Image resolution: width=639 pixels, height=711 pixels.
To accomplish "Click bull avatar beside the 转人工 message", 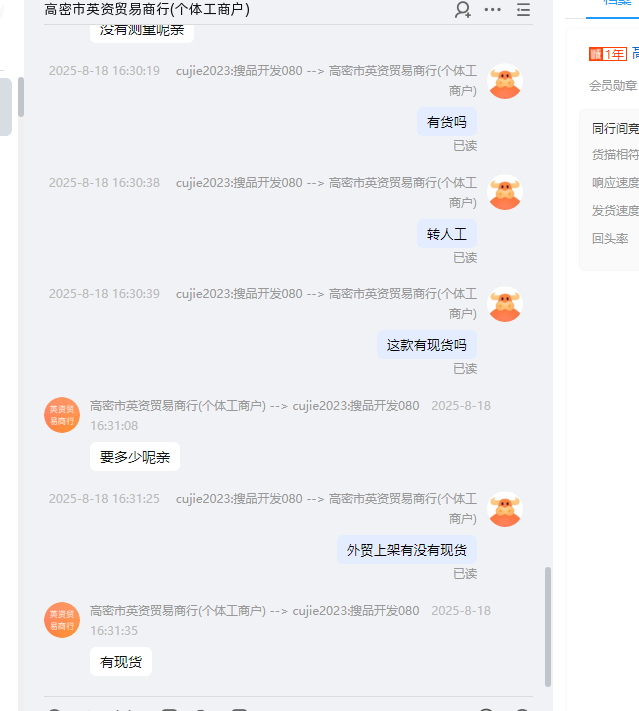I will pyautogui.click(x=505, y=193).
